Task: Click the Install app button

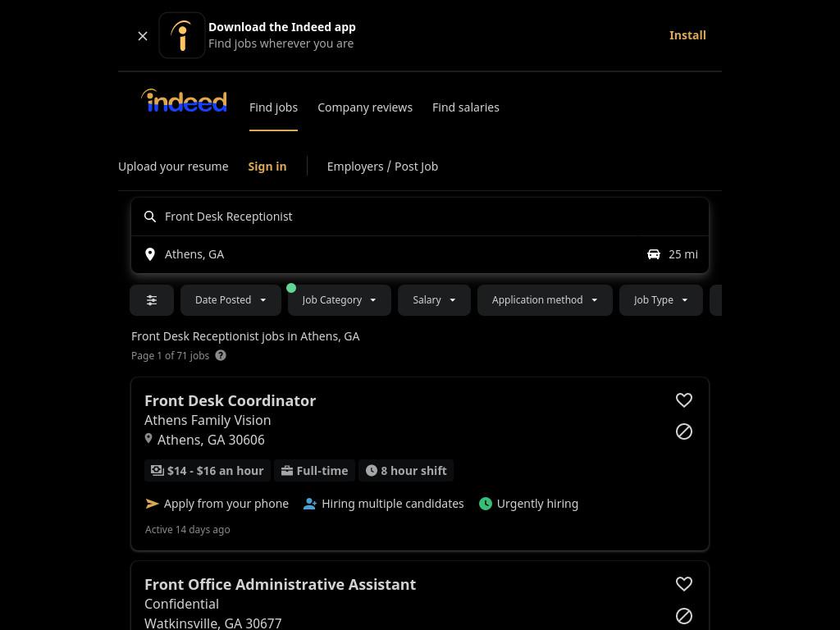Action: point(687,35)
